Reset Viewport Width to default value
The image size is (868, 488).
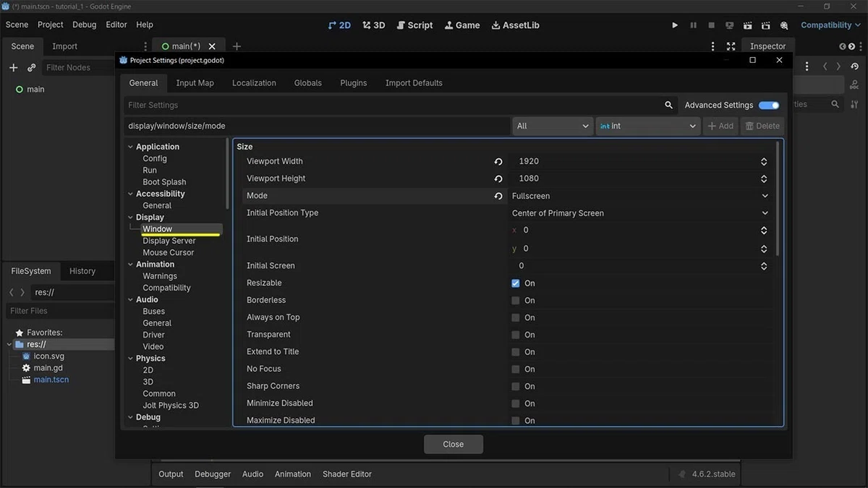point(498,162)
